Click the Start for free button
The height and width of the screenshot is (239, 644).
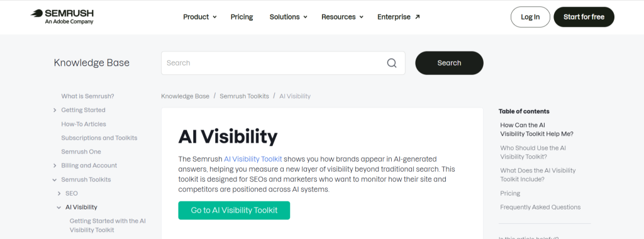pos(584,17)
